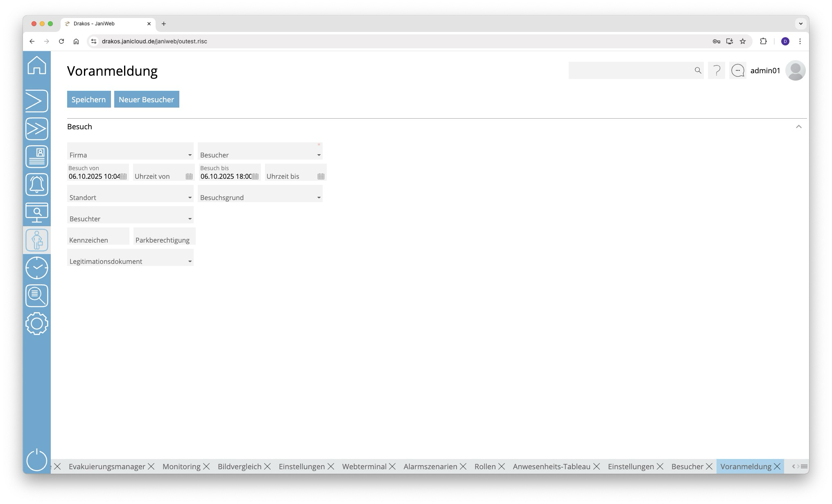The width and height of the screenshot is (832, 504).
Task: Open the ID card persons icon
Action: click(37, 157)
